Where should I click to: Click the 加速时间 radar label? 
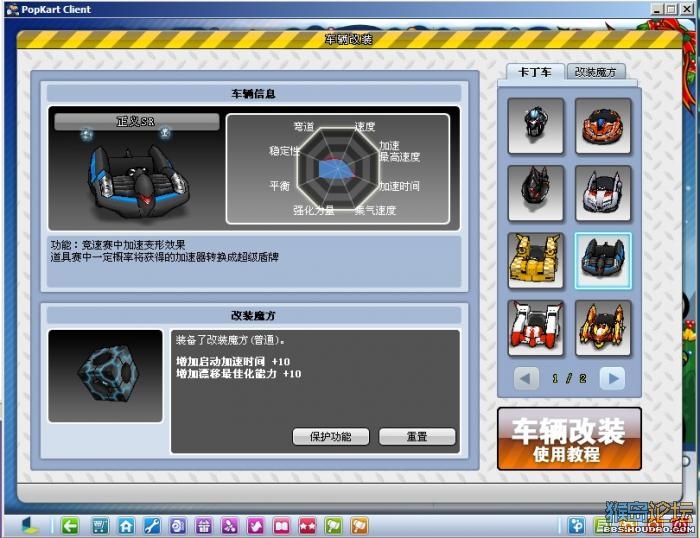point(400,186)
